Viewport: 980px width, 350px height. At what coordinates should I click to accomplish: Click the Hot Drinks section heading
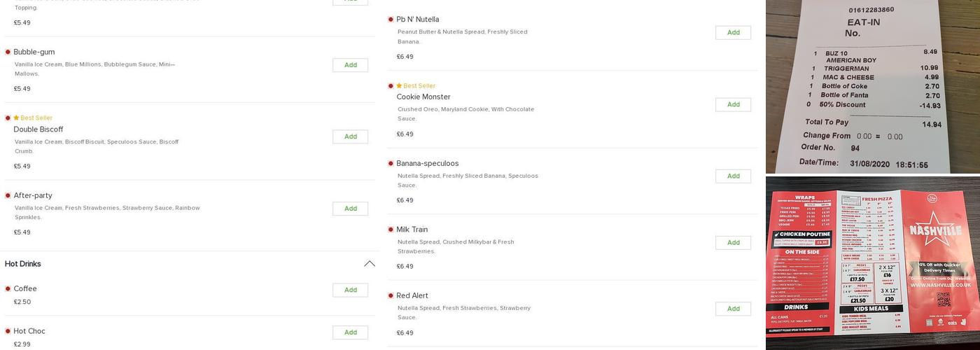click(23, 264)
